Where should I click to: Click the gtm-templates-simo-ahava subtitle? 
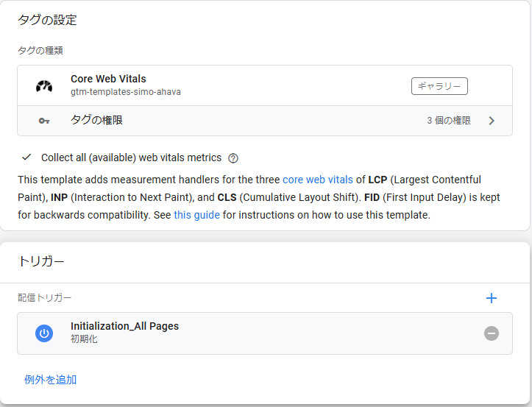point(125,92)
